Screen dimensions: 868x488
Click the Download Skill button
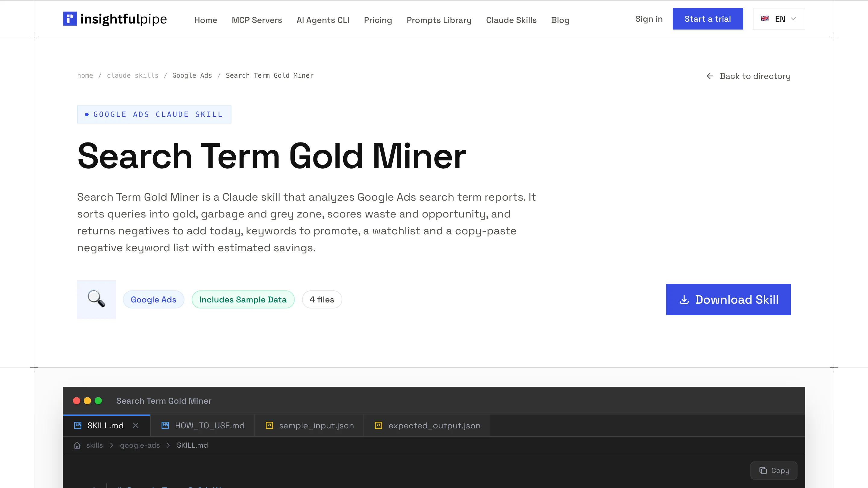(x=728, y=299)
